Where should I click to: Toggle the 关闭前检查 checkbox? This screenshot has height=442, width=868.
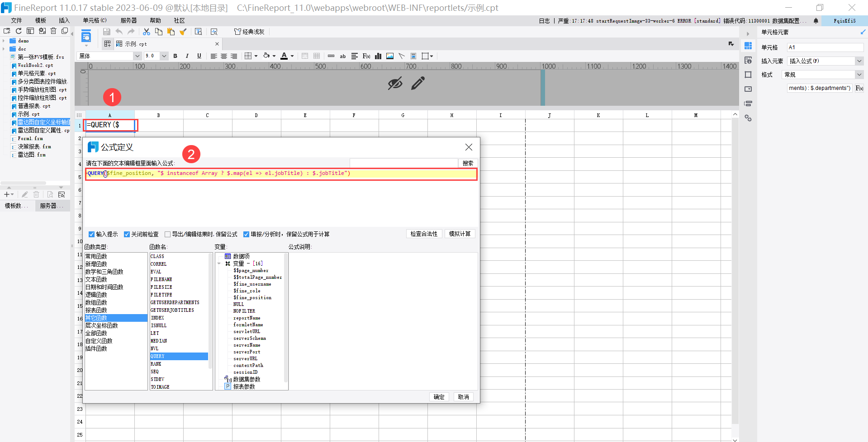[127, 234]
